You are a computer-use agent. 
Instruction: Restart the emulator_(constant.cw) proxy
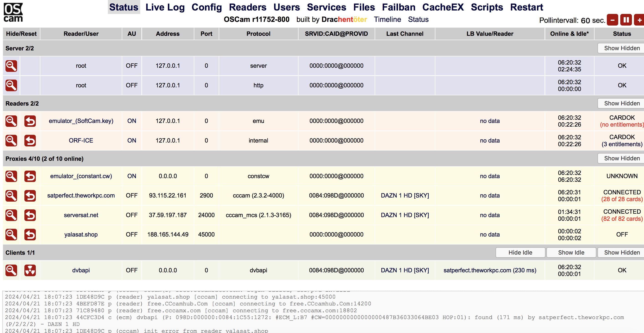tap(30, 176)
